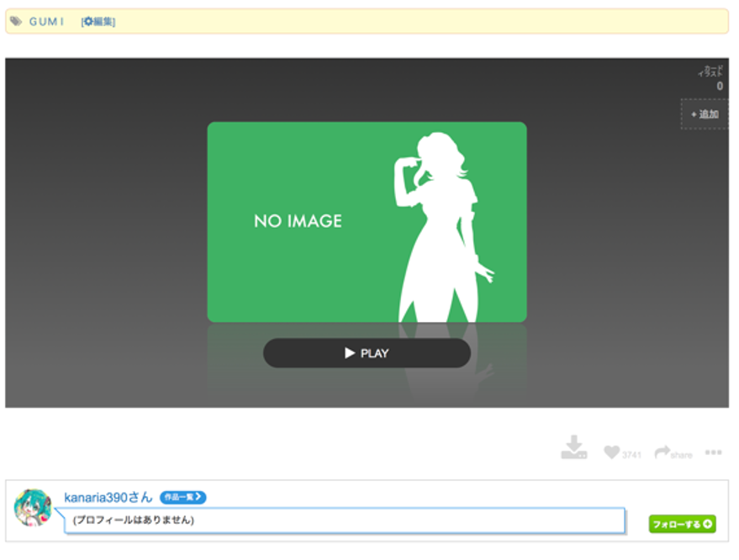Open the kanaria390さん profile link
The width and height of the screenshot is (739, 560).
(108, 497)
